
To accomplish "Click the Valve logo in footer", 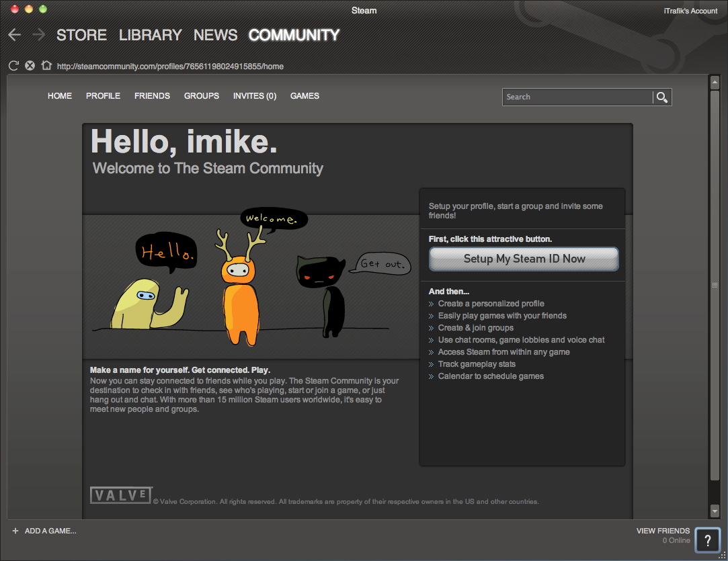I will pos(121,495).
